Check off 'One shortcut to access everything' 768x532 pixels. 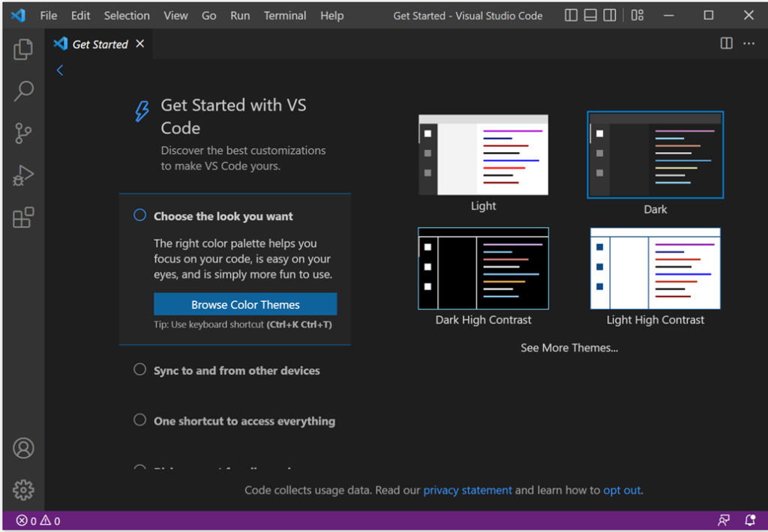pyautogui.click(x=139, y=420)
